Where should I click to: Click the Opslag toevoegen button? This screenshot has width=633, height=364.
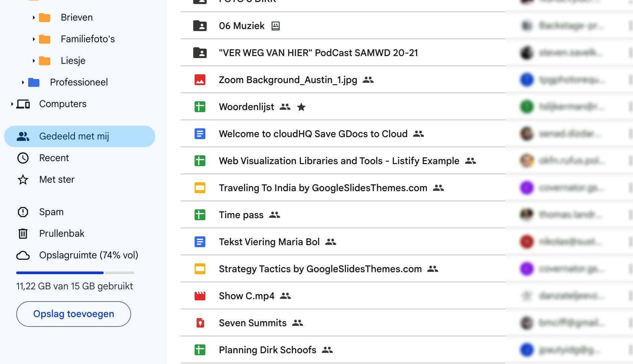[x=74, y=314]
